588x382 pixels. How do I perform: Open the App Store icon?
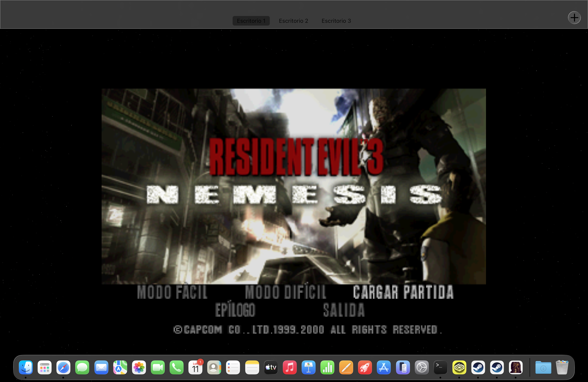384,367
